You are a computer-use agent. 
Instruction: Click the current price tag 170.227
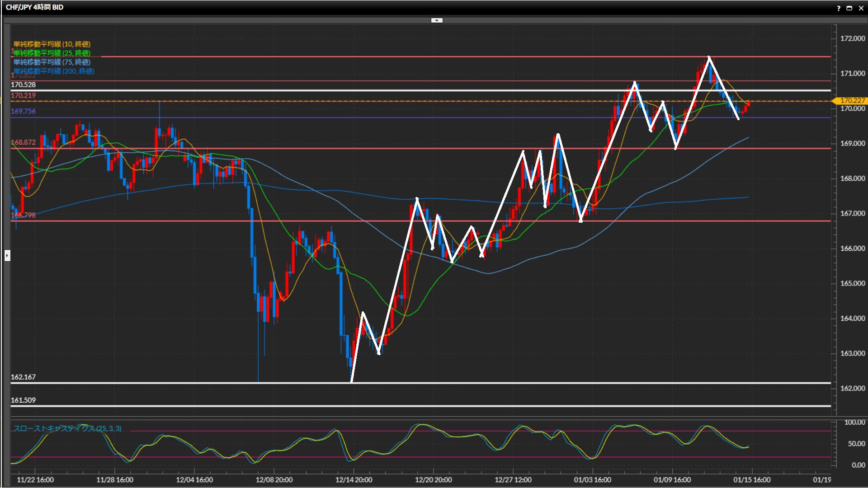(x=852, y=100)
